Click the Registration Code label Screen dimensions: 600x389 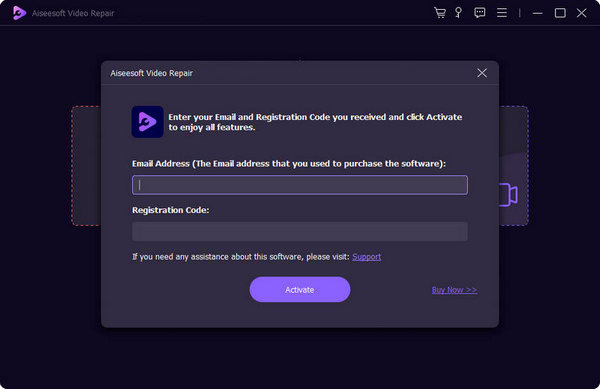point(170,210)
